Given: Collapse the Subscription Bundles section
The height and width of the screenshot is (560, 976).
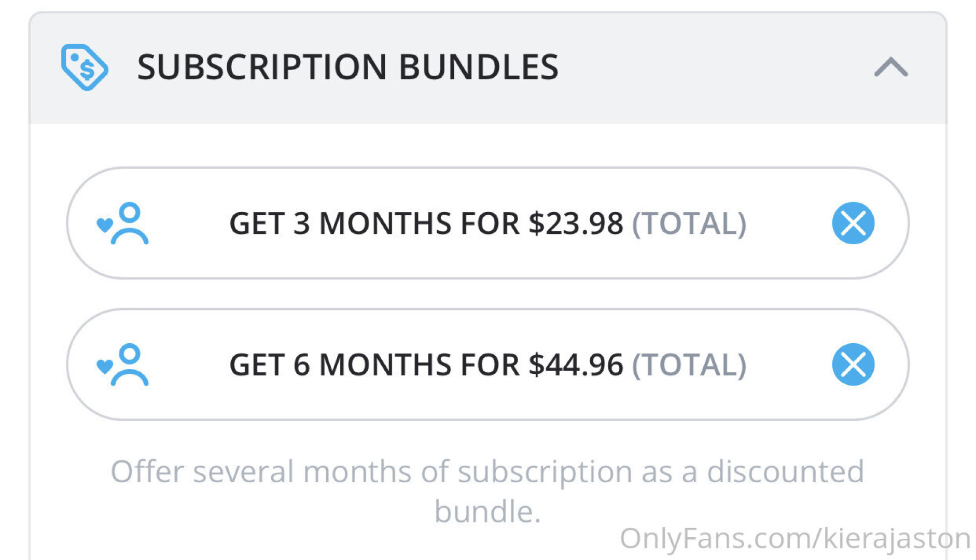Looking at the screenshot, I should tap(890, 67).
